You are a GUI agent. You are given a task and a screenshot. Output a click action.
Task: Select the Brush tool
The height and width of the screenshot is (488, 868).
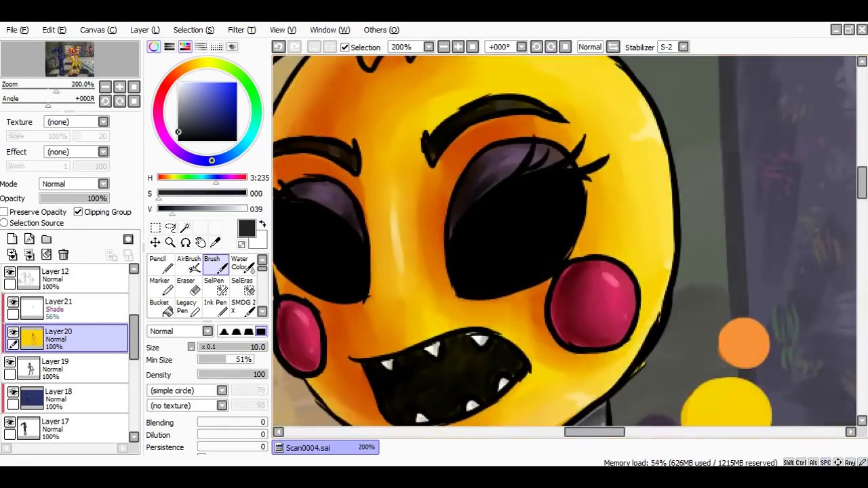[215, 264]
